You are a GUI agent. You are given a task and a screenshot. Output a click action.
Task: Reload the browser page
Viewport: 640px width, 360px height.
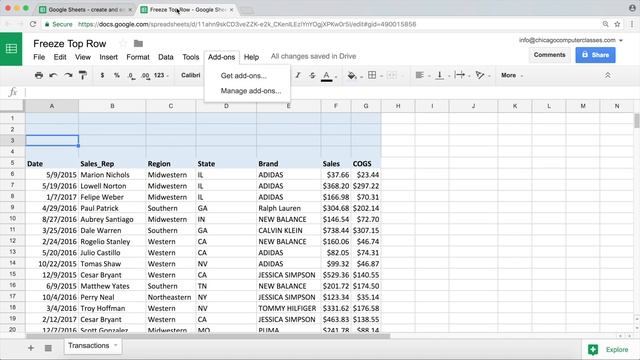[33, 24]
